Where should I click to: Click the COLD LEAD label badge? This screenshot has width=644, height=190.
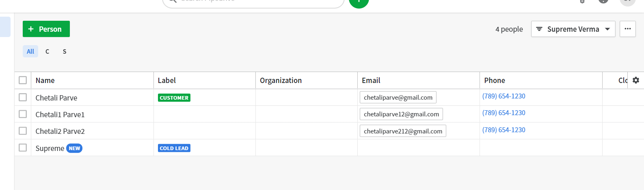174,148
